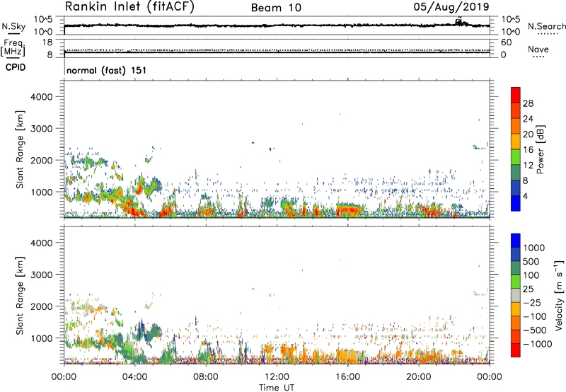Click the '28' label on Power colorbar
566x392 pixels.
click(x=528, y=103)
